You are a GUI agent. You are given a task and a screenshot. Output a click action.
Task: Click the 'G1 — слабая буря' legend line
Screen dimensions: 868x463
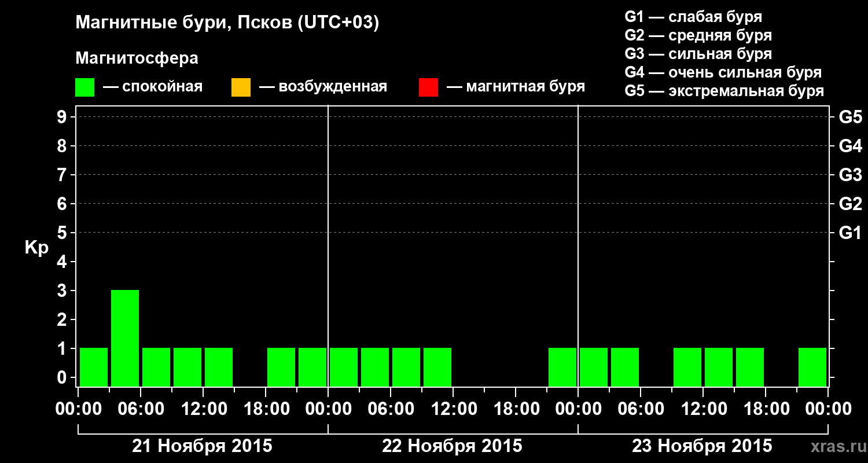coord(693,17)
